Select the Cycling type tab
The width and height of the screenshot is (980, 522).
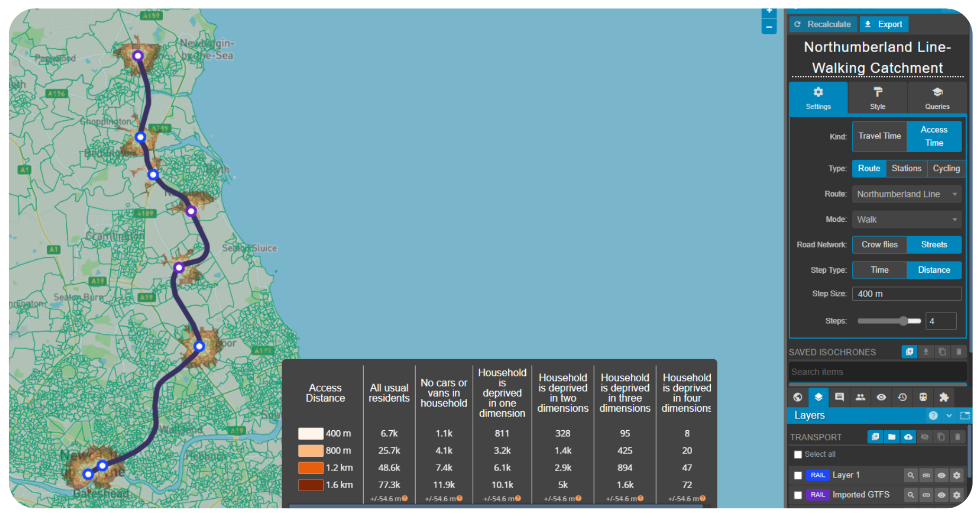[x=947, y=169]
